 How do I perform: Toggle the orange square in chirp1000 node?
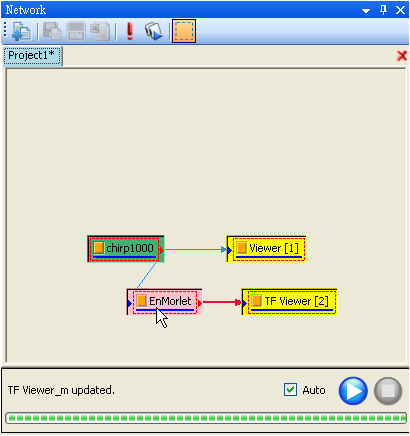98,248
